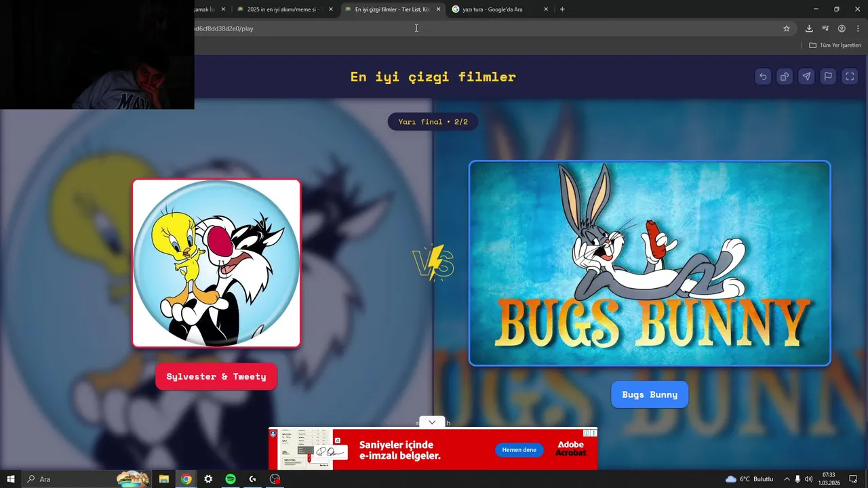Close the 2025 in en iyi akımı tab
868x488 pixels.
(331, 9)
